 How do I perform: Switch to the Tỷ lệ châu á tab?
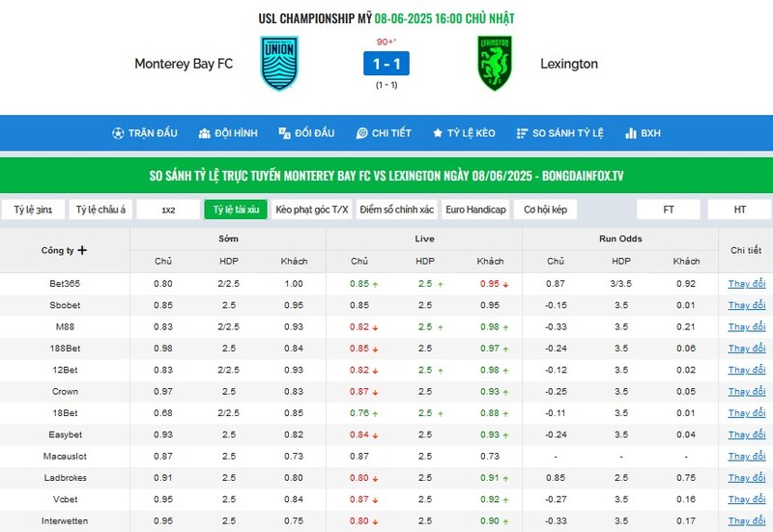tap(100, 210)
